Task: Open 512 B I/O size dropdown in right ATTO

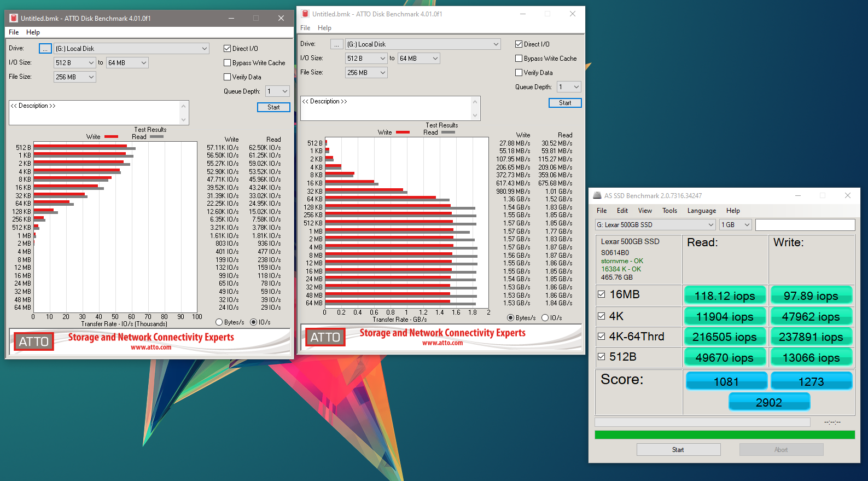Action: click(x=366, y=59)
